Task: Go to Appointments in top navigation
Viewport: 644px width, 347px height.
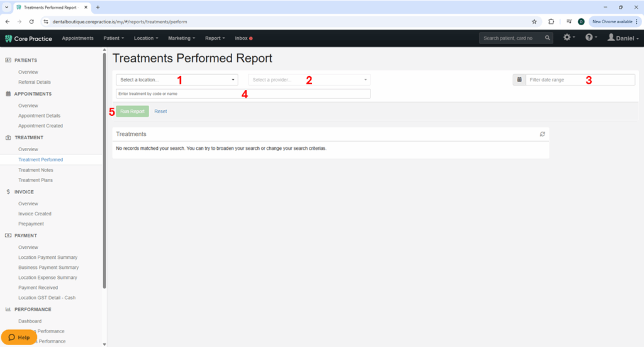Action: point(77,38)
